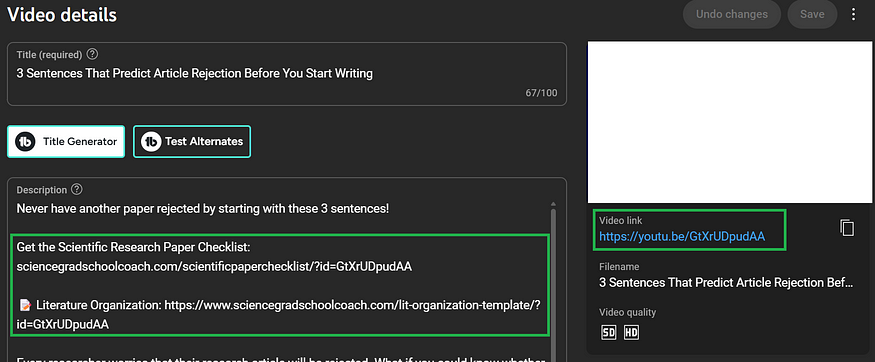Open TubeBuddy Test Alternates
This screenshot has height=362, width=875.
tap(192, 142)
